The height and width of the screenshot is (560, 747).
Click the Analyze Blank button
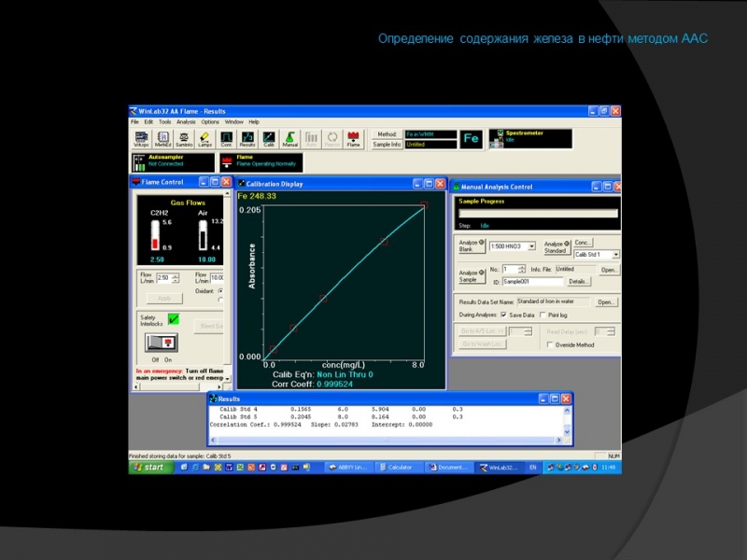click(472, 245)
